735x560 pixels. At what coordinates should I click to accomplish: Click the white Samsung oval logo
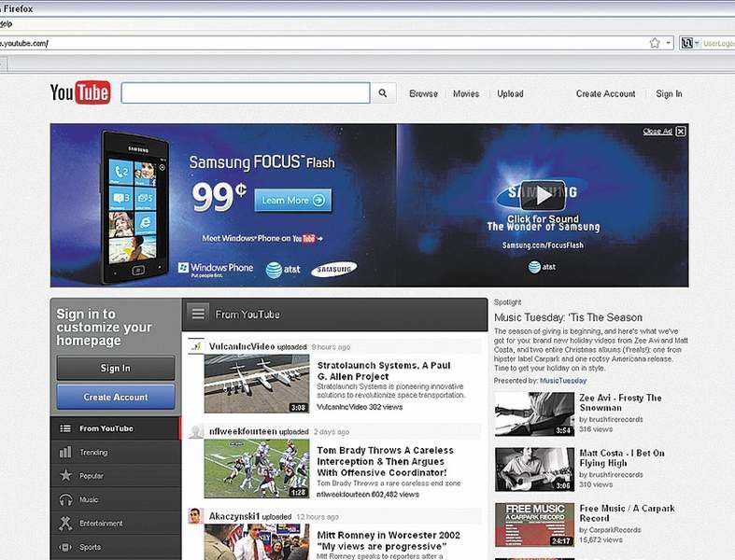(333, 269)
